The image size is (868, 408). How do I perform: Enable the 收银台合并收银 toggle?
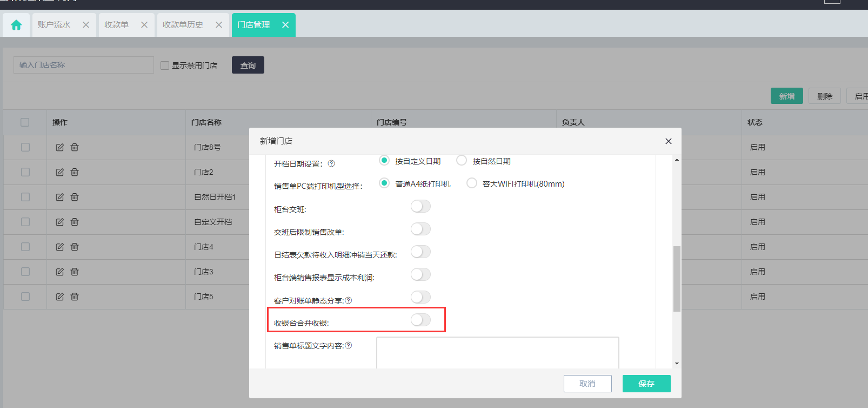click(420, 320)
